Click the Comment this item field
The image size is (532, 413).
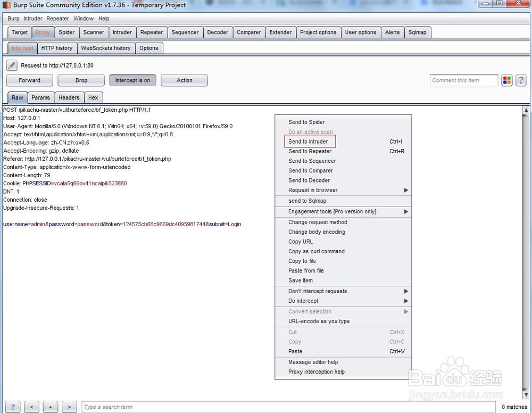464,80
